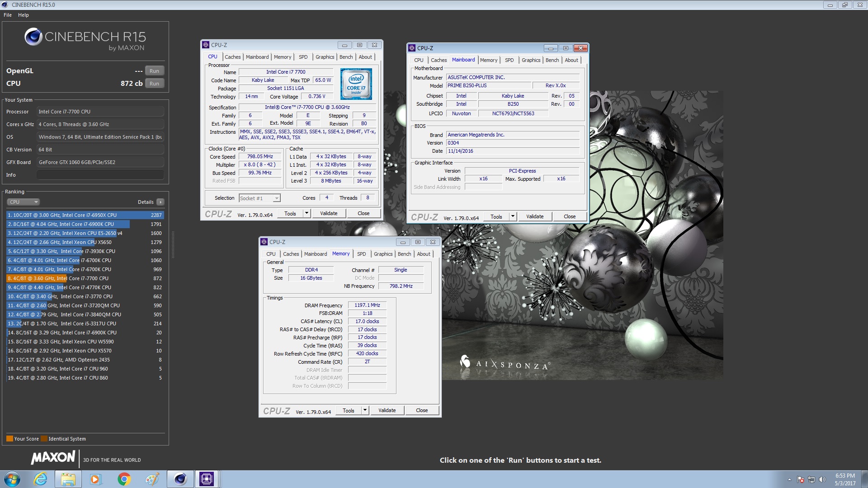Select Bench tab in CPU window

click(x=346, y=57)
